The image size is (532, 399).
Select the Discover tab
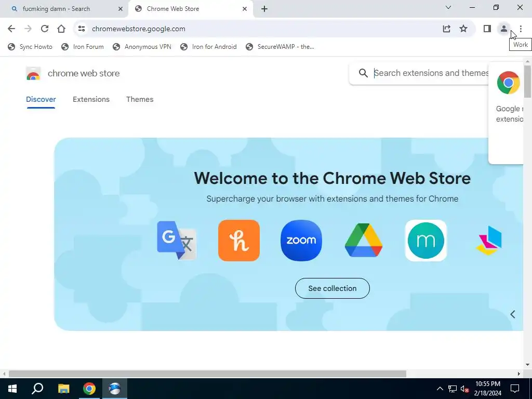pyautogui.click(x=41, y=99)
